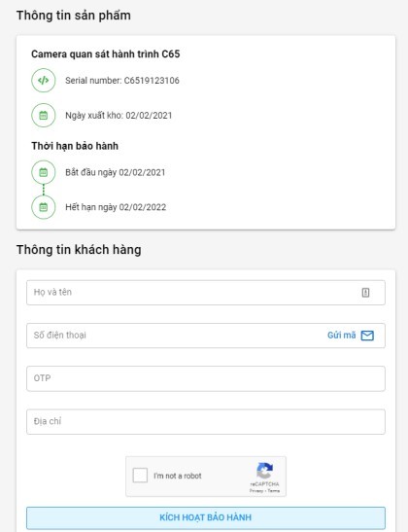Open the reCAPTCHA Terms link

point(274,490)
